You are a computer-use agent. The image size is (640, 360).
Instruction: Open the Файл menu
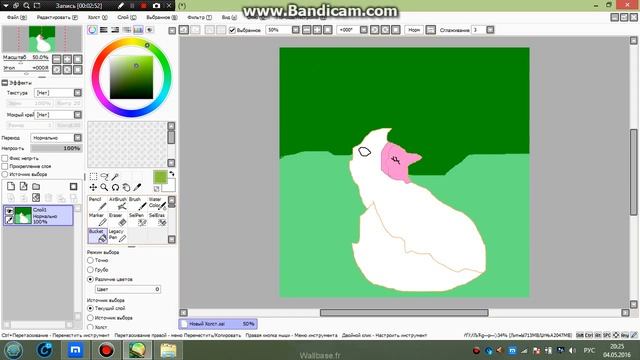[x=17, y=18]
